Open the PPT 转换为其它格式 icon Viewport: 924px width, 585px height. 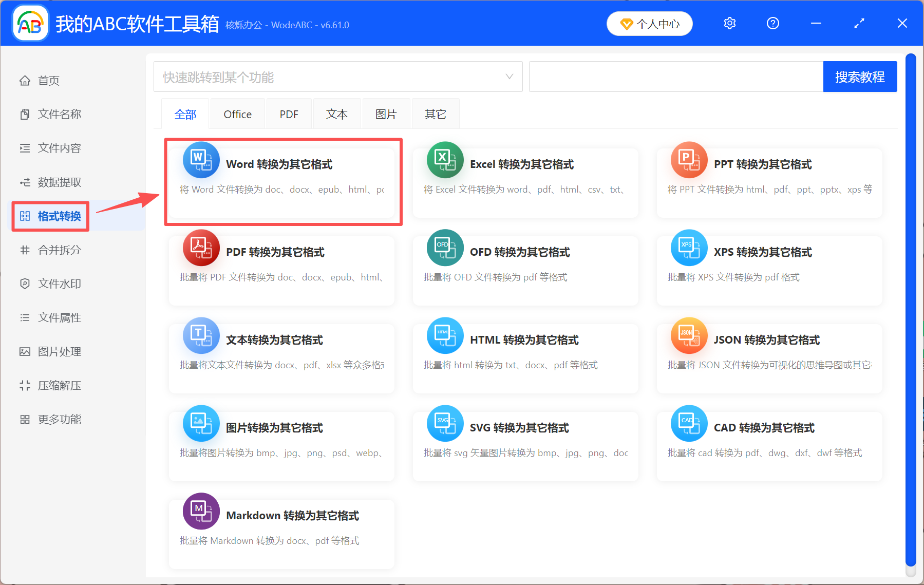point(688,160)
